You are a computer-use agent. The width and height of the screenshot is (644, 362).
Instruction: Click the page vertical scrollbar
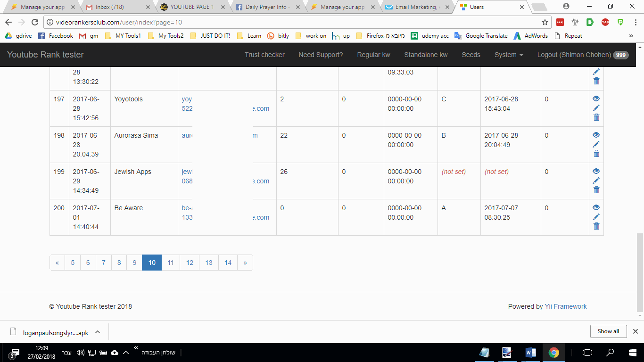point(640,271)
